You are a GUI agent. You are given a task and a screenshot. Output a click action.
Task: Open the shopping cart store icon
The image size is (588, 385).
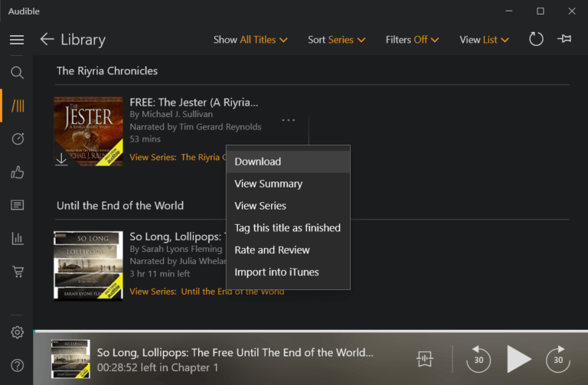18,272
